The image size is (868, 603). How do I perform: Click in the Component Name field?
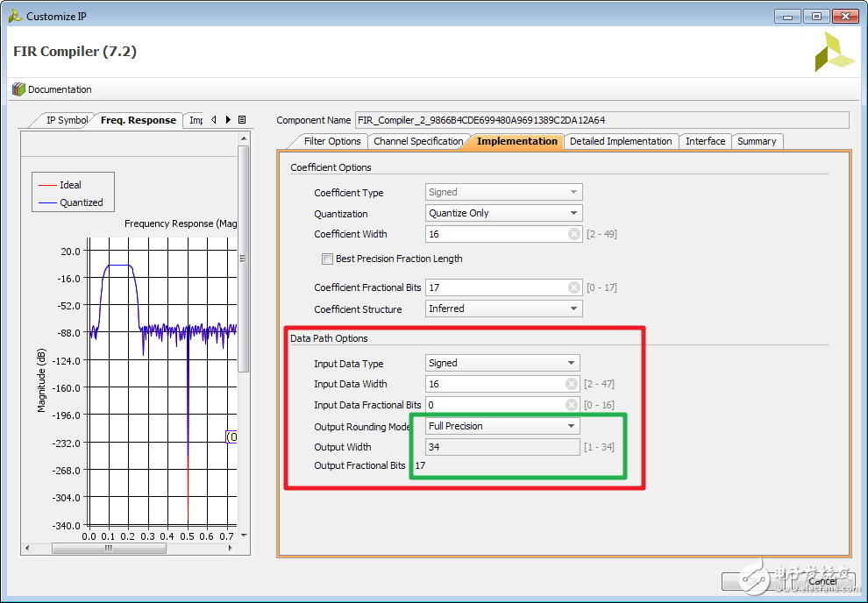click(601, 120)
